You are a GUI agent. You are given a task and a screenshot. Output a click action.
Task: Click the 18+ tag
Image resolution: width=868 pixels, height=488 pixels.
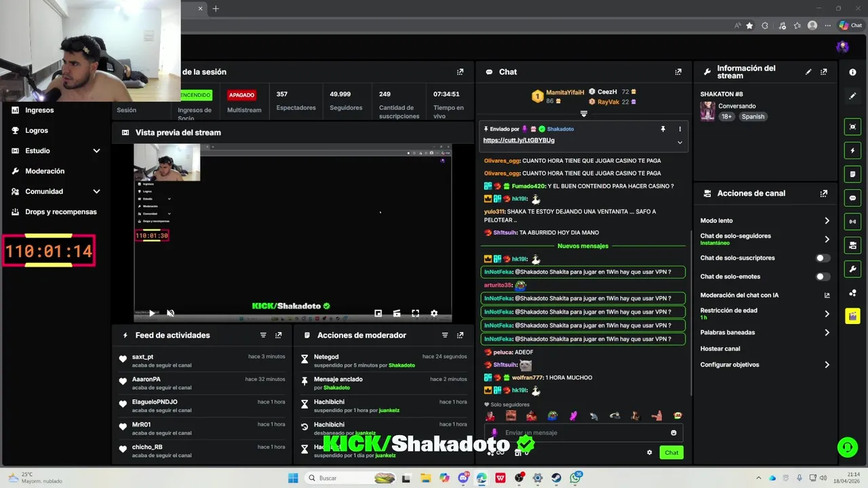pos(727,117)
